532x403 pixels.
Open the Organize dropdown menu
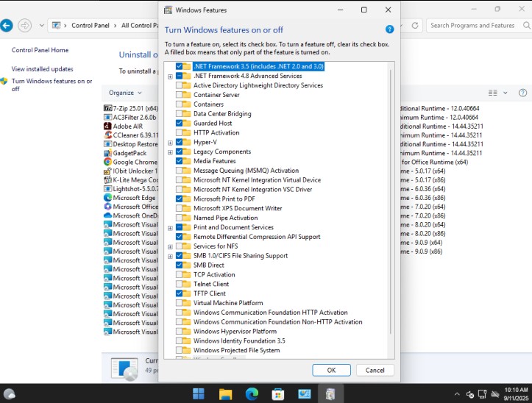125,93
